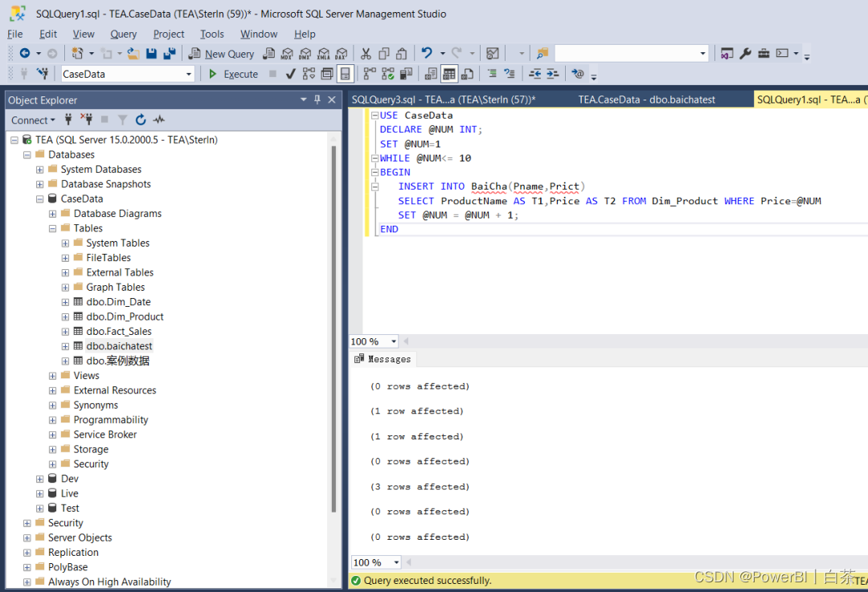Screen dimensions: 868x592
Task: Click the Cut scissors icon
Action: (x=366, y=53)
